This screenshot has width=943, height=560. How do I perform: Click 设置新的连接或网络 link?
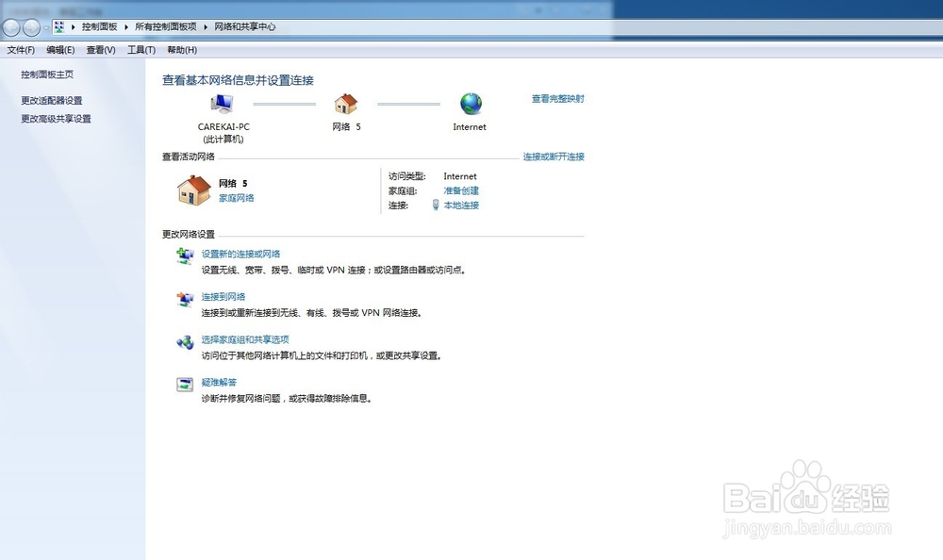pyautogui.click(x=240, y=254)
